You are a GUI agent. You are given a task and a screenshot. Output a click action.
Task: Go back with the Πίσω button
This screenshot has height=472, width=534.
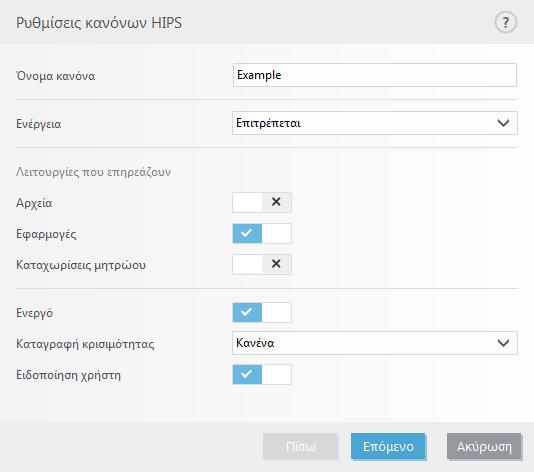[300, 446]
